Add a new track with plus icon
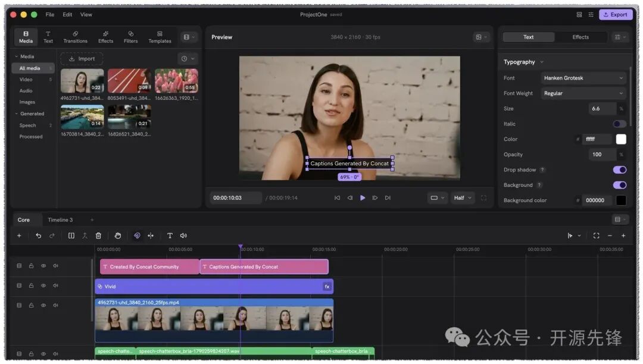The image size is (643, 364). point(19,236)
